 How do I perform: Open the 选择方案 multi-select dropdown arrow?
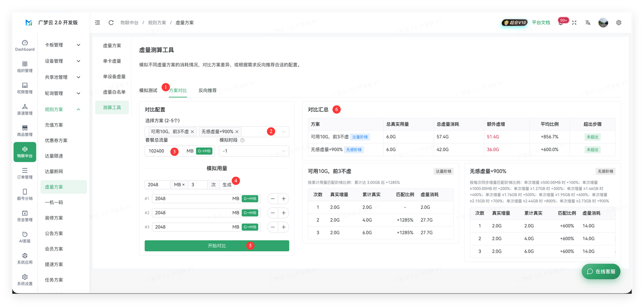pos(283,132)
